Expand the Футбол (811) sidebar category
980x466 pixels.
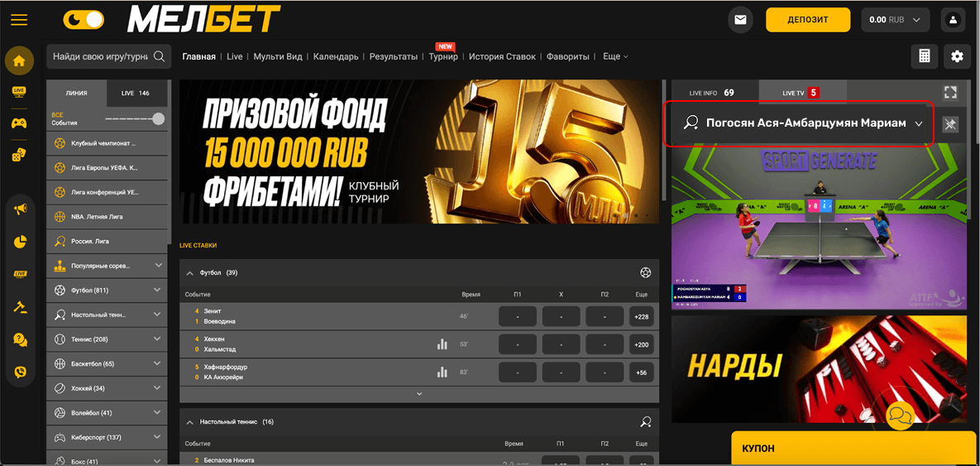[x=157, y=291]
